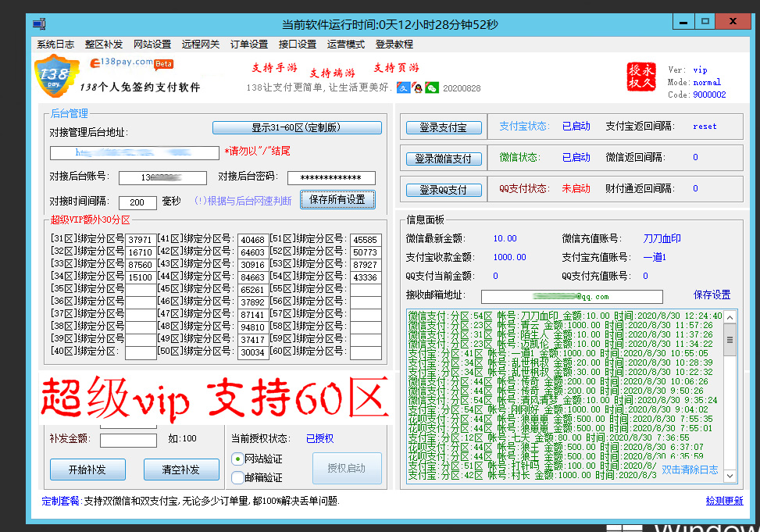Open the 订单设置 menu
The image size is (760, 532).
coord(249,44)
